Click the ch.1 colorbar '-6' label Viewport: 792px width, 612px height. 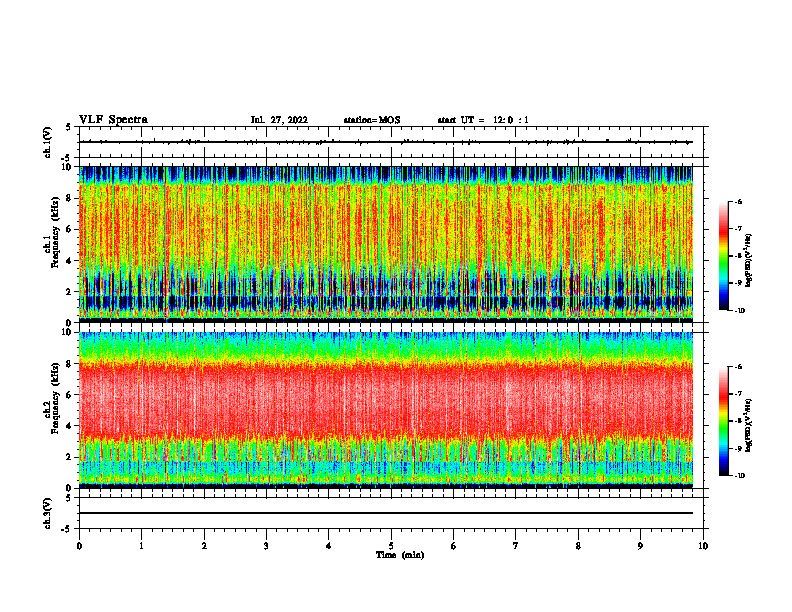click(x=738, y=202)
